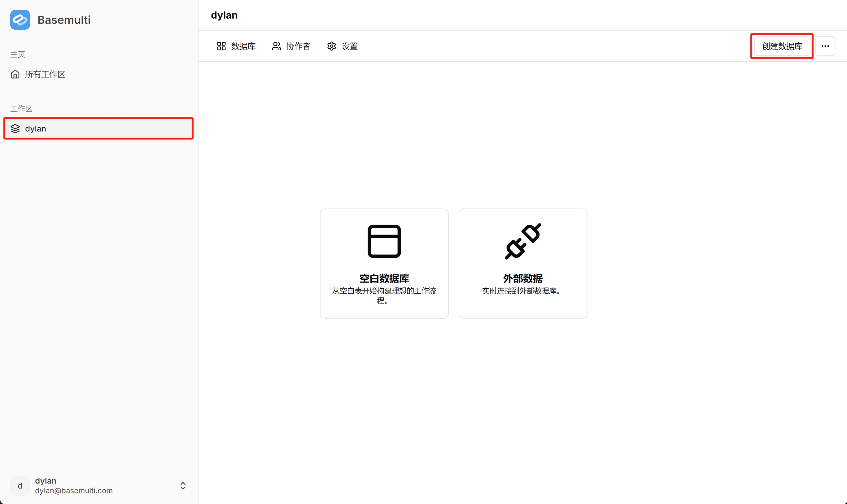Click the dylan@basemulti.com email text
The image size is (847, 504).
pyautogui.click(x=74, y=491)
